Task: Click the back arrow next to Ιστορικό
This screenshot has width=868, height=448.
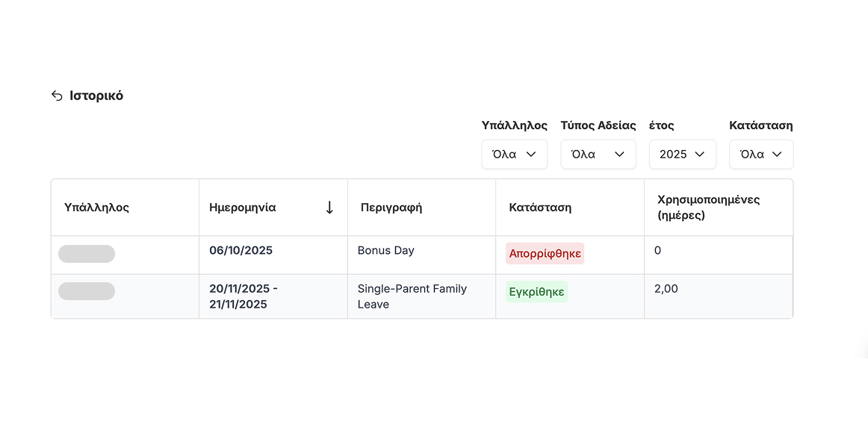Action: [57, 96]
